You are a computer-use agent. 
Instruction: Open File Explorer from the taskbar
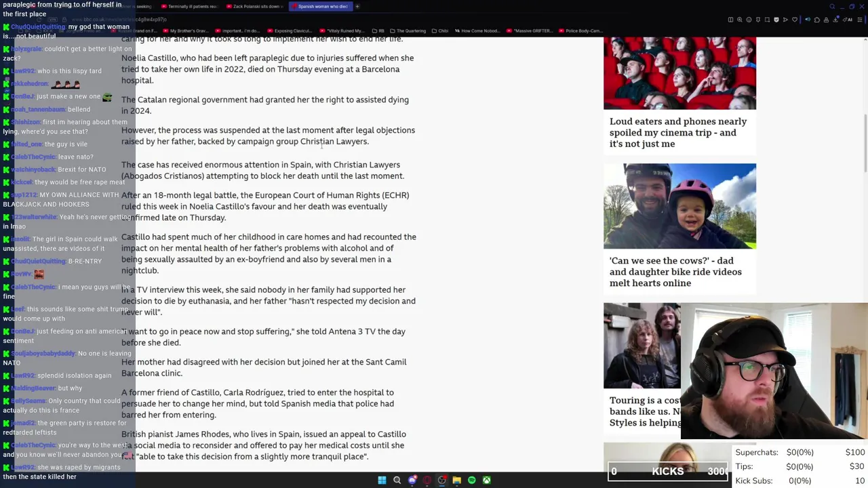point(456,480)
